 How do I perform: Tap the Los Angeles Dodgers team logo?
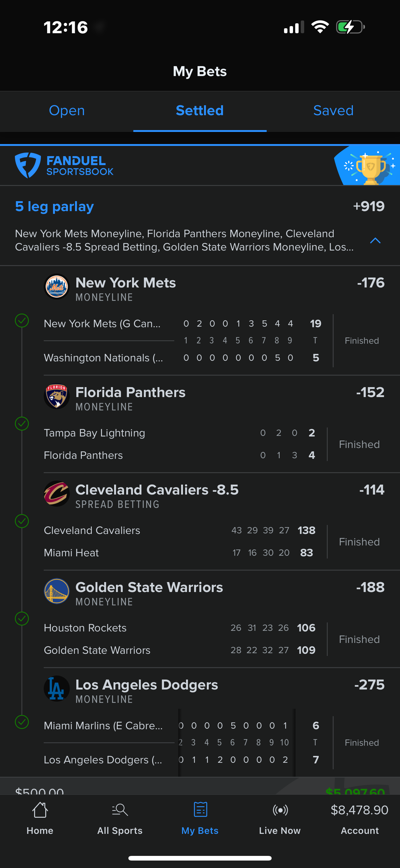(56, 688)
